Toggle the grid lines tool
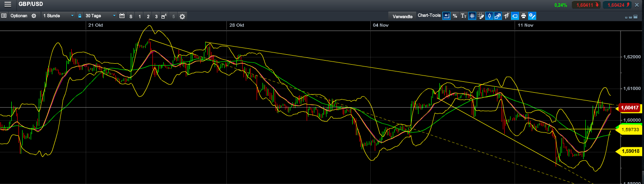 [472, 16]
